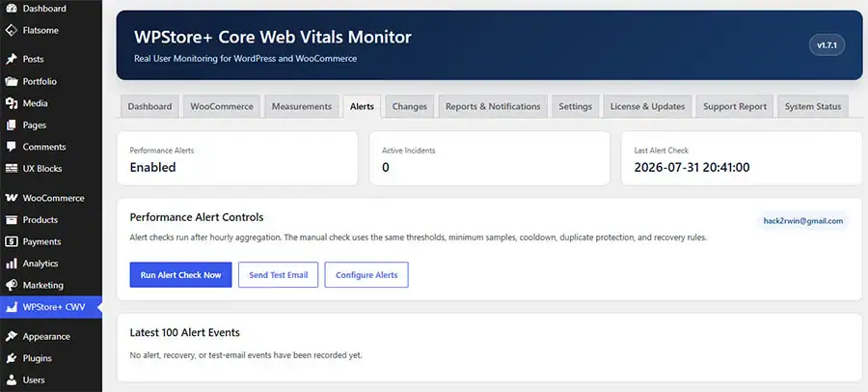Click the Performance Alert Controls heading

(197, 217)
